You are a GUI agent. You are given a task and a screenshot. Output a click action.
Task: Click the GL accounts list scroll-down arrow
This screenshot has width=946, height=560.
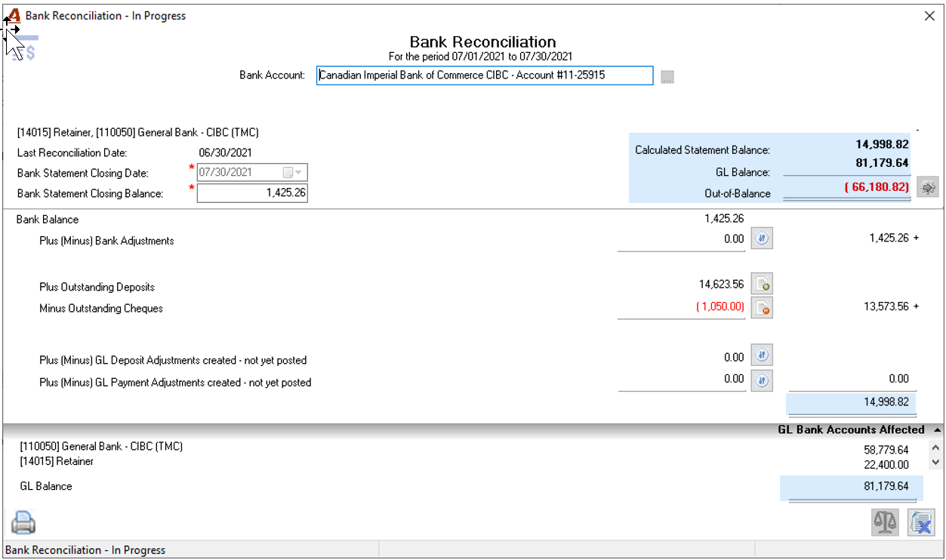coord(936,462)
